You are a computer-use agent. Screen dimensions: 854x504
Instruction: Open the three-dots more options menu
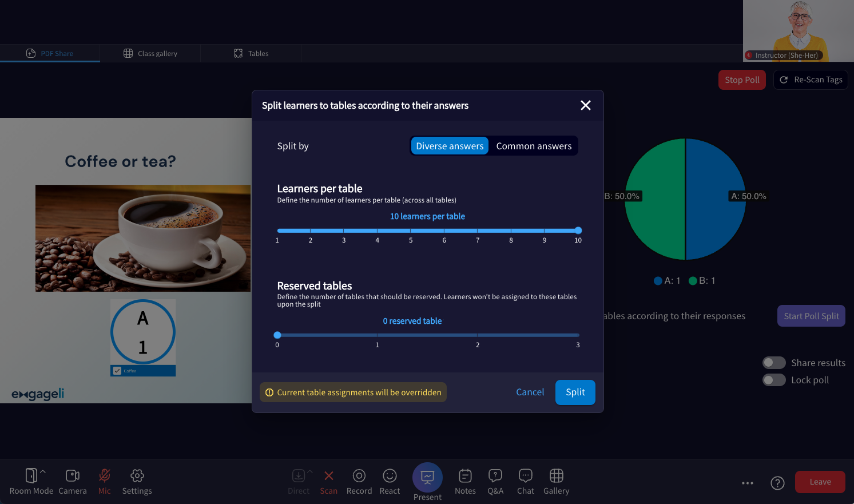pos(748,483)
